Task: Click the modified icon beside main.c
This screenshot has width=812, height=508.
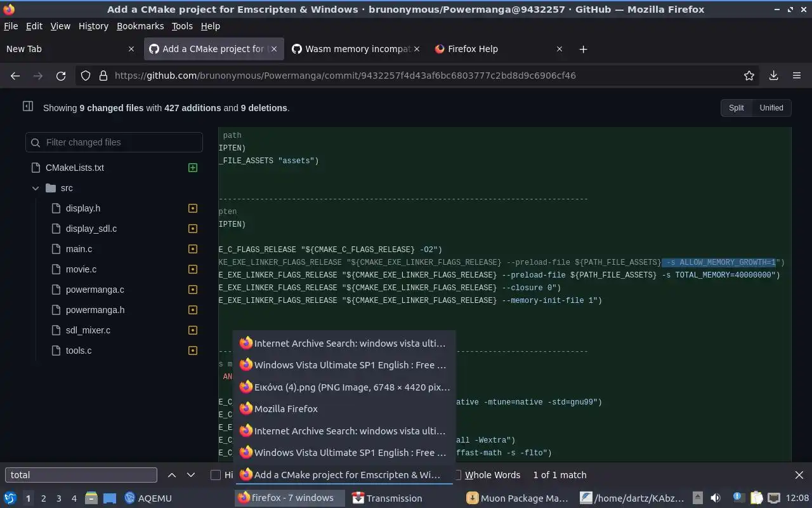Action: (x=193, y=249)
